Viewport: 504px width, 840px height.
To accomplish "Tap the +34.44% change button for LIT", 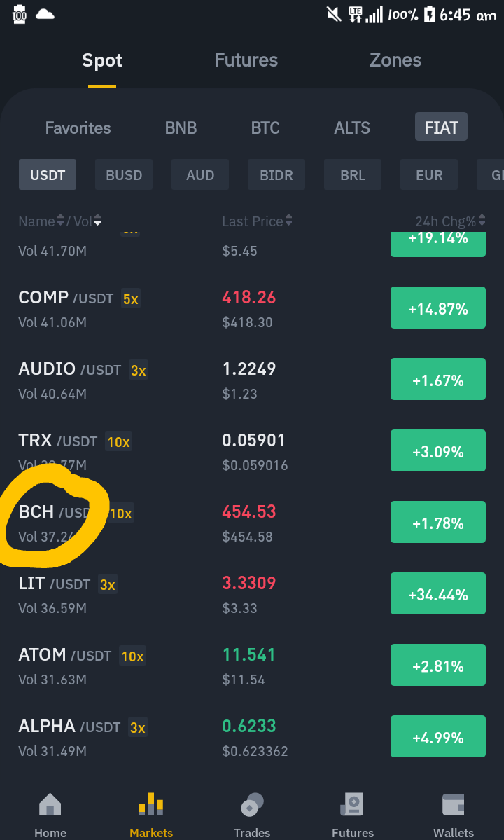I will coord(438,593).
